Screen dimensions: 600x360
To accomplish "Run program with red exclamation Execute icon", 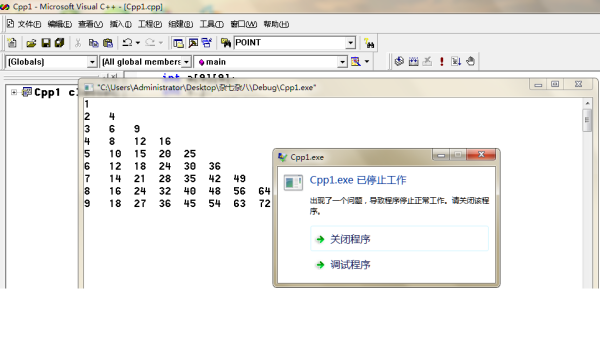I will pos(442,61).
